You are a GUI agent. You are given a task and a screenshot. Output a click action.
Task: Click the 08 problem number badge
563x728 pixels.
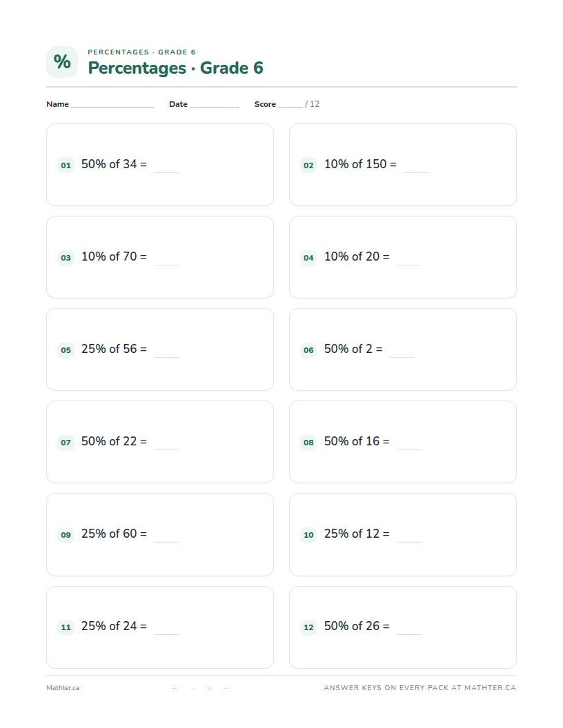(x=308, y=443)
